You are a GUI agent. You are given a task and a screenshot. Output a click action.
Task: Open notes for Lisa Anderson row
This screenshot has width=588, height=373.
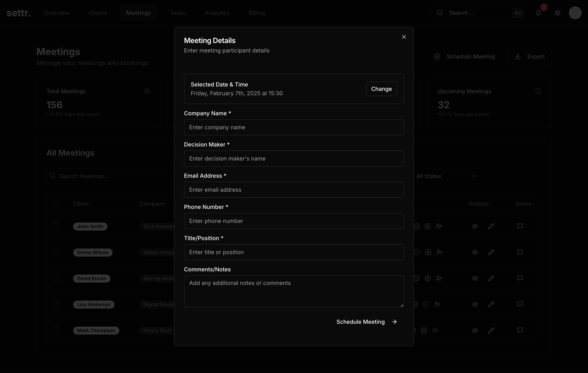[x=520, y=304]
